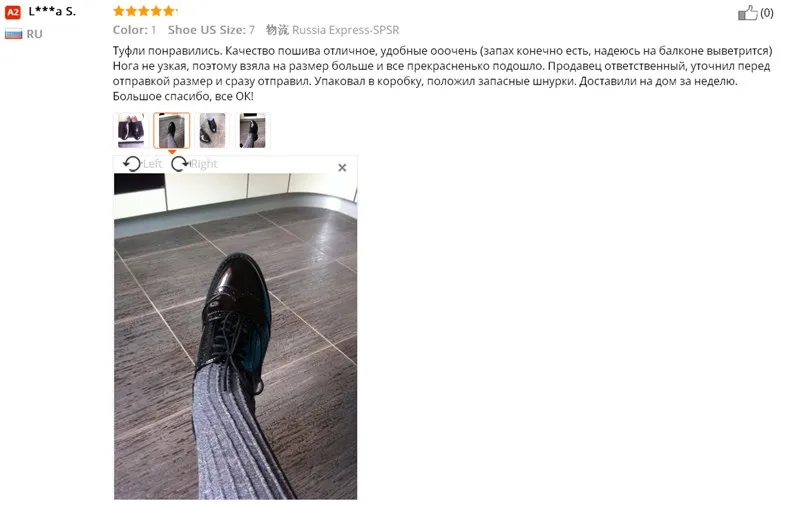Click the five-star rating

pyautogui.click(x=144, y=11)
